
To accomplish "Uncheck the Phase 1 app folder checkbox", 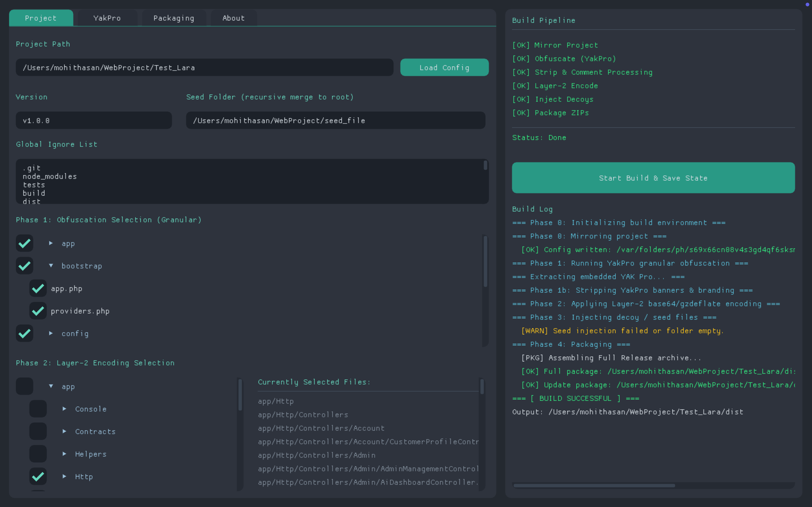I will pos(25,243).
